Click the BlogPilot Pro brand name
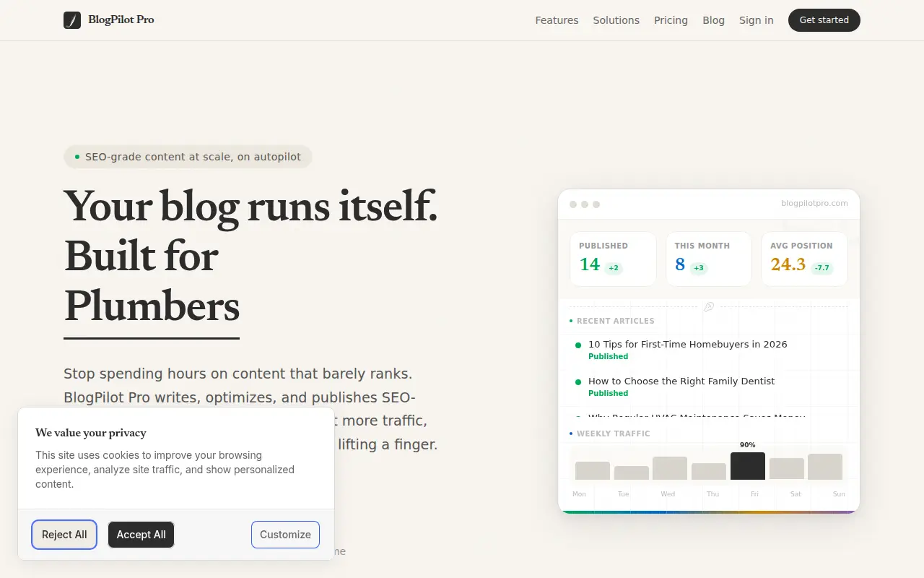The image size is (924, 578). click(121, 20)
